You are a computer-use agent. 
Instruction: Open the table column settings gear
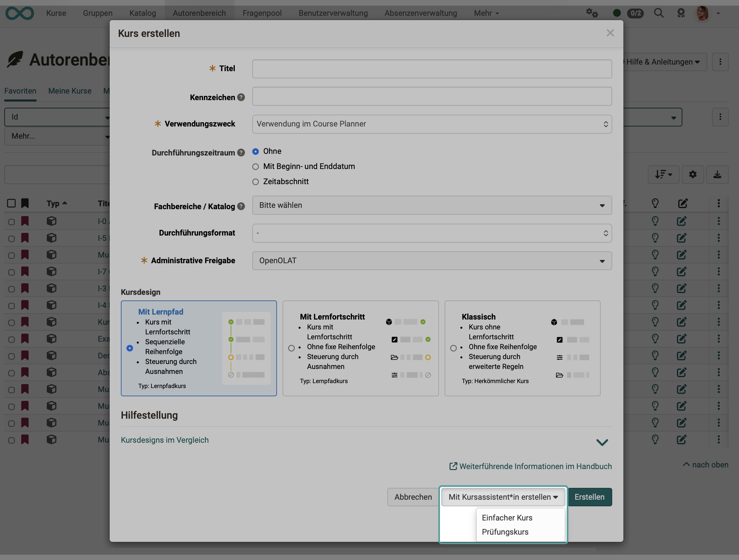pos(693,174)
